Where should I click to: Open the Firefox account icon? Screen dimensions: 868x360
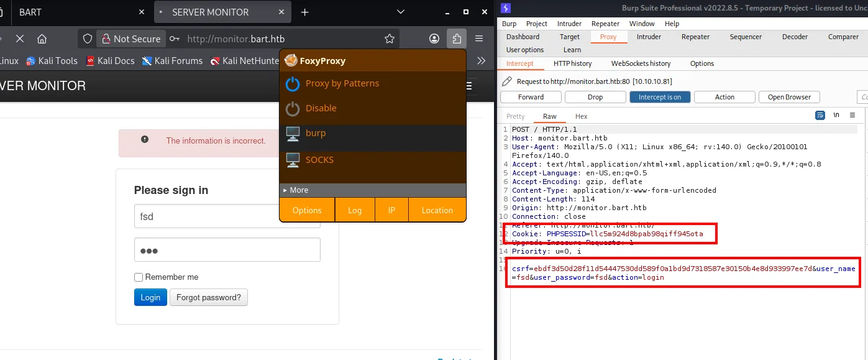pos(434,39)
